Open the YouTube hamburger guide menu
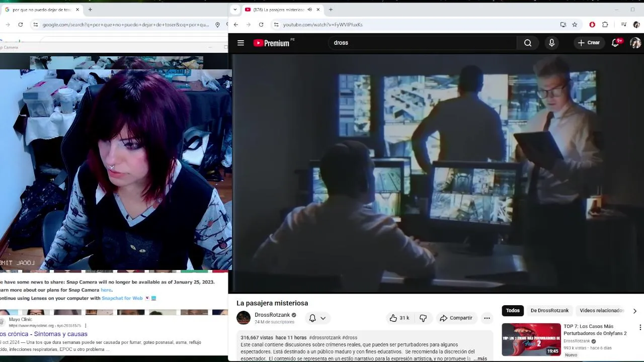 click(240, 43)
